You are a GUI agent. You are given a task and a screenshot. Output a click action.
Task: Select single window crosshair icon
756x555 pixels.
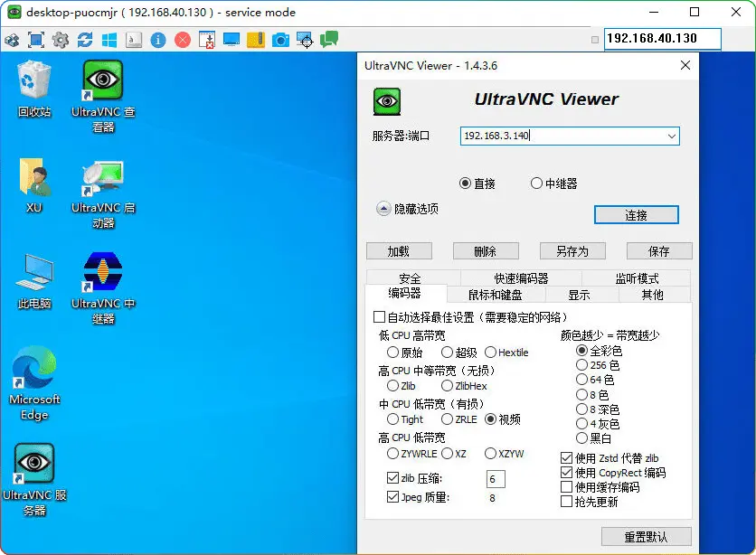pos(305,40)
